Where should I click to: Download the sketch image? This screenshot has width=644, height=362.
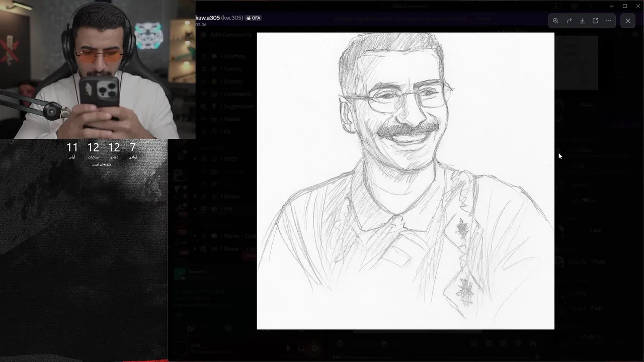click(x=582, y=21)
